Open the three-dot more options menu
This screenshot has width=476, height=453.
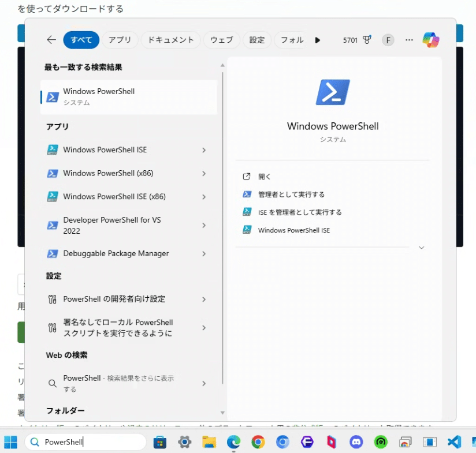coord(409,40)
